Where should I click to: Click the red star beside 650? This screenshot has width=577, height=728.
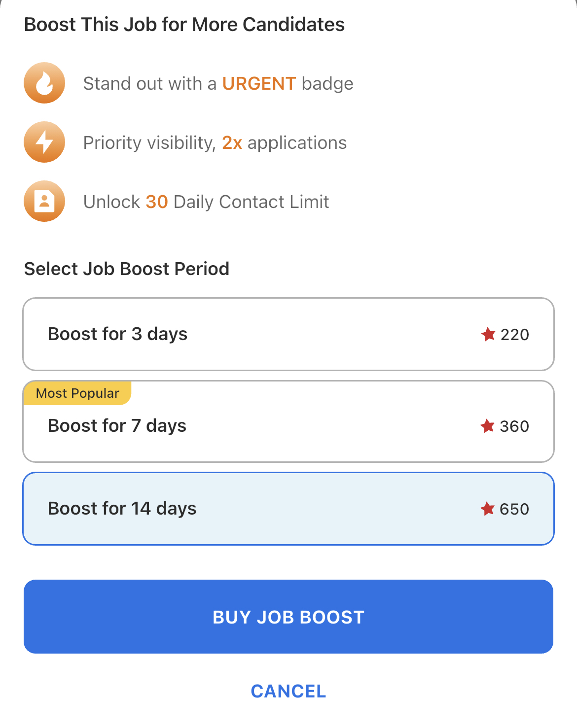click(488, 509)
